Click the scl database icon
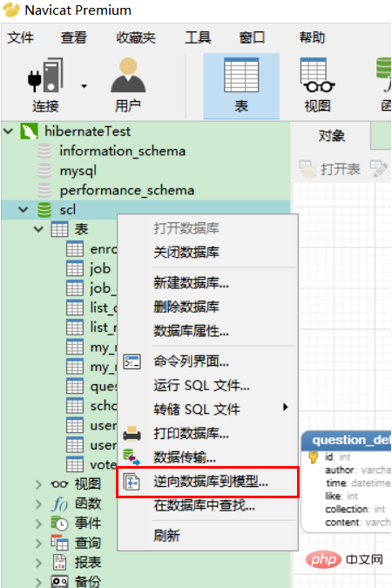Screen dimensions: 392x588 [x=44, y=210]
